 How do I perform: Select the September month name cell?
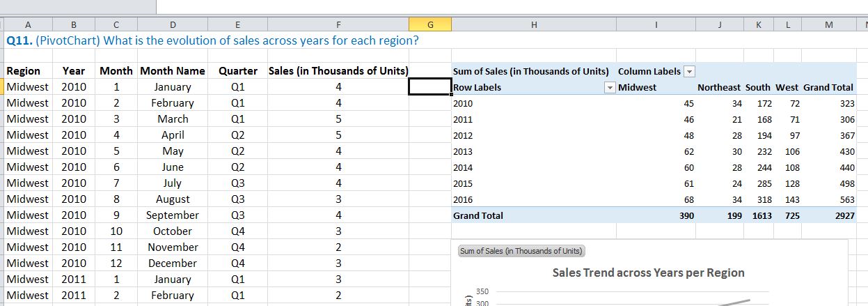click(173, 215)
